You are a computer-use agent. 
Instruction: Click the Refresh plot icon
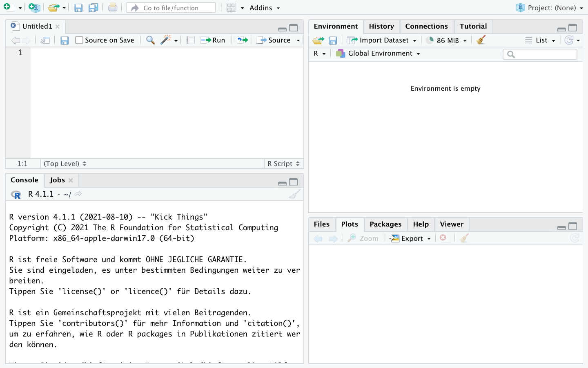point(575,238)
